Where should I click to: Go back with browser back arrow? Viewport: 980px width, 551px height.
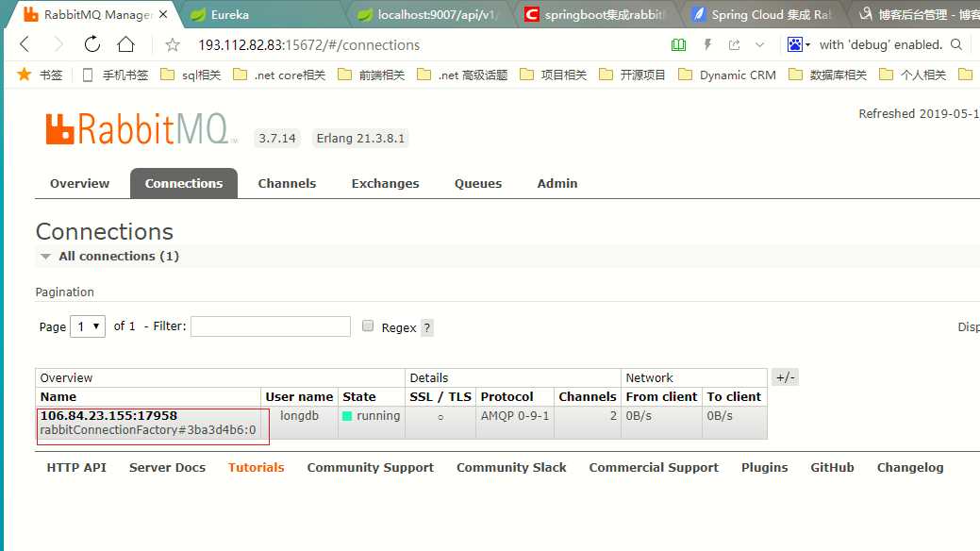pos(25,44)
